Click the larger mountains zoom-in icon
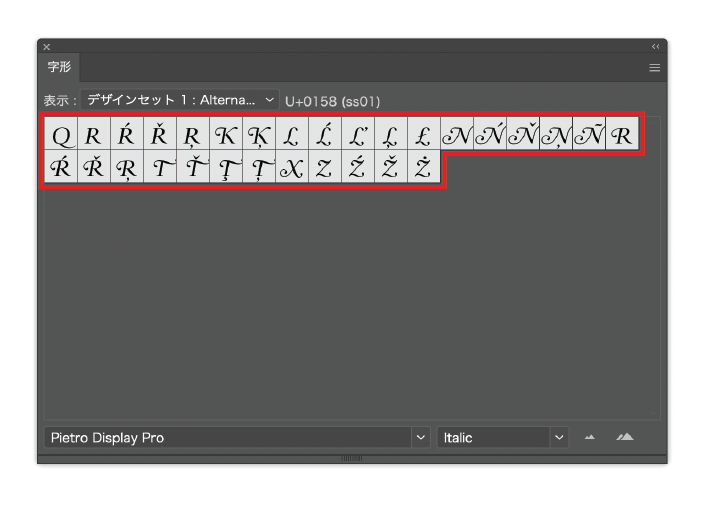703x508 pixels. 625,437
